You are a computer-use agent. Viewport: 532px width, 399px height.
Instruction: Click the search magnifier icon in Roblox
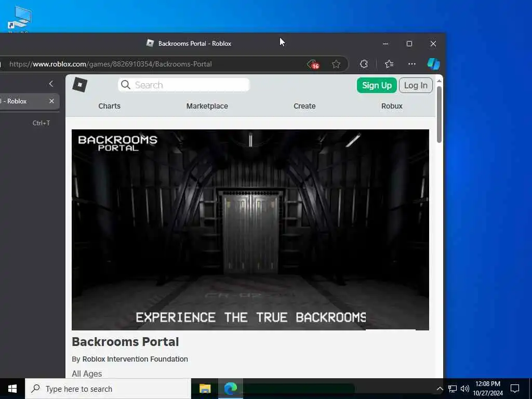[126, 85]
